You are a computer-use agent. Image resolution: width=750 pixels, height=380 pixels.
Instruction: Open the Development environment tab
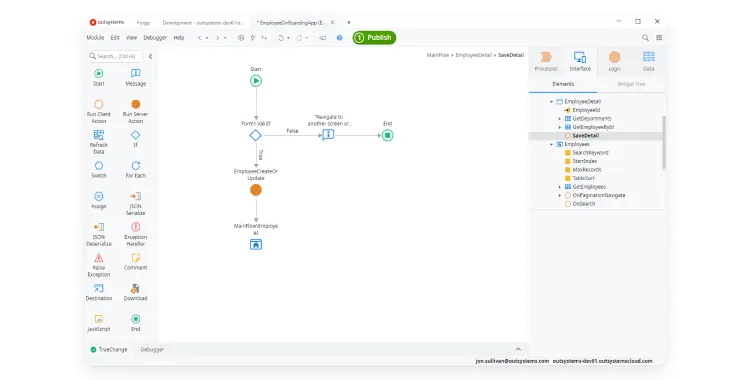[x=203, y=22]
